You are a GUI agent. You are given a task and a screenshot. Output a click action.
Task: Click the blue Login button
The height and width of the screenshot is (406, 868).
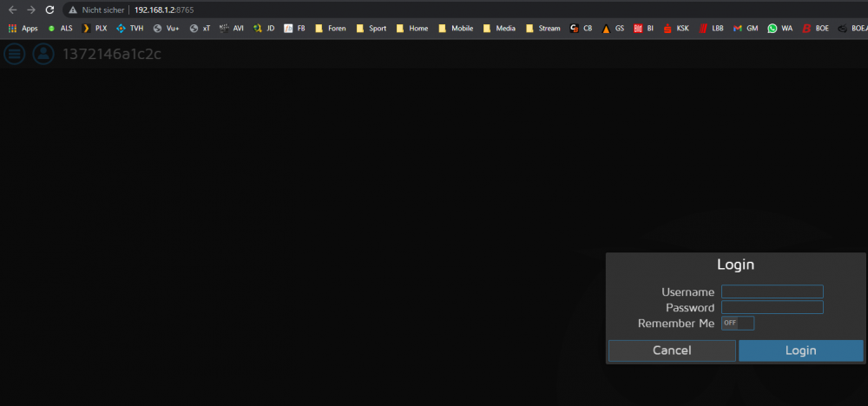(x=801, y=350)
